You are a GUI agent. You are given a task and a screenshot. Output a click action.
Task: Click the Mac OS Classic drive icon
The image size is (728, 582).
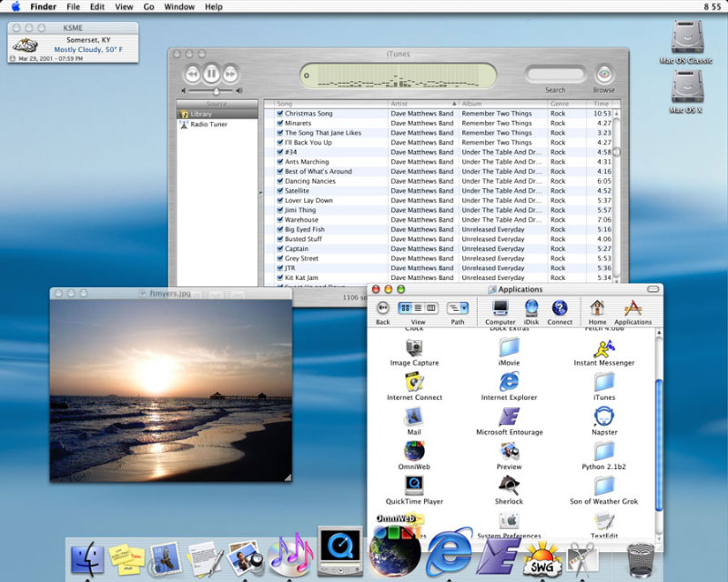click(686, 38)
